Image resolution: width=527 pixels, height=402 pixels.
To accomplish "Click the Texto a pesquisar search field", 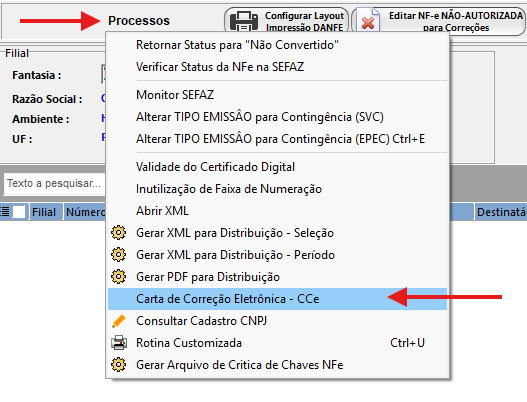I will point(54,184).
